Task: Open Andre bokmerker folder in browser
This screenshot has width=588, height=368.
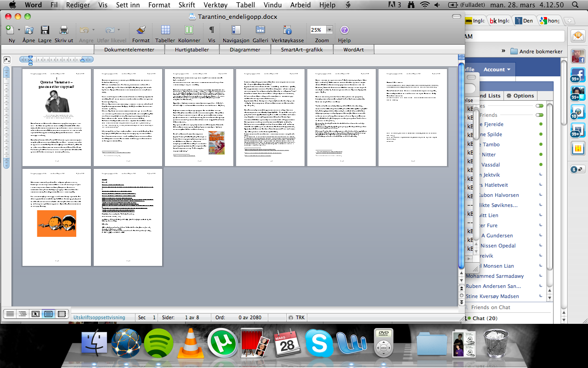Action: pos(536,52)
